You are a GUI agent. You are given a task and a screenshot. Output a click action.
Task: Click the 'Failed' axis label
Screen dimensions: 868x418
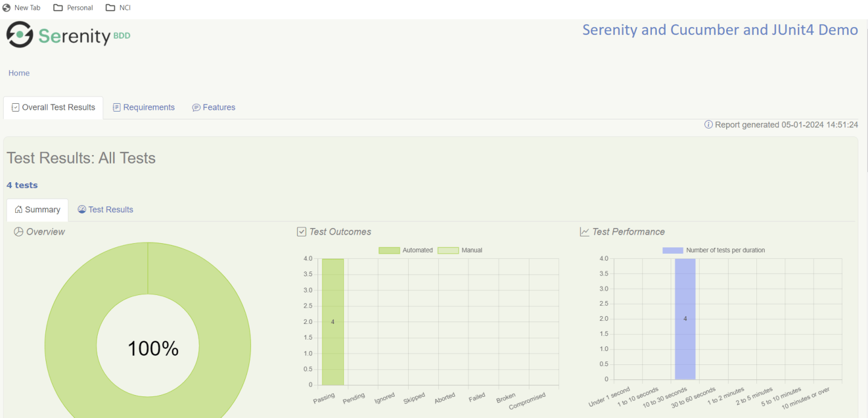click(477, 398)
